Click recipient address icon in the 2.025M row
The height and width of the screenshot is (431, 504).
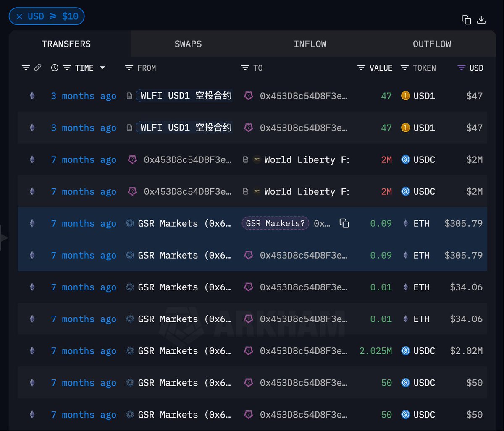point(249,351)
